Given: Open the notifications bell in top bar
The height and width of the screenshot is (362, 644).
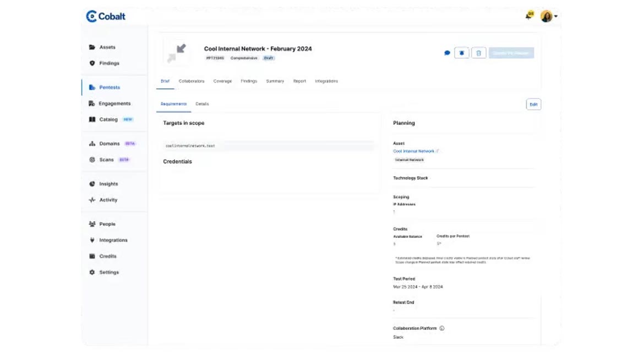Looking at the screenshot, I should [528, 16].
